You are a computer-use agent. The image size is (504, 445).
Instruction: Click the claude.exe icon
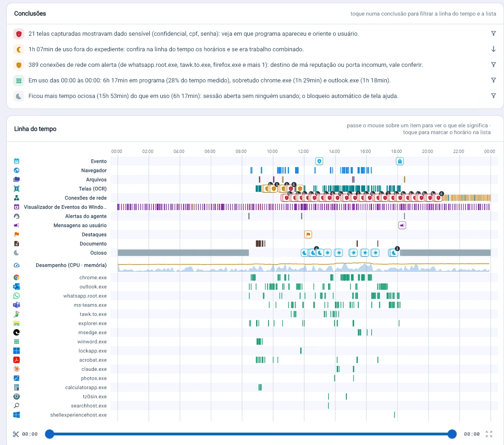click(16, 369)
